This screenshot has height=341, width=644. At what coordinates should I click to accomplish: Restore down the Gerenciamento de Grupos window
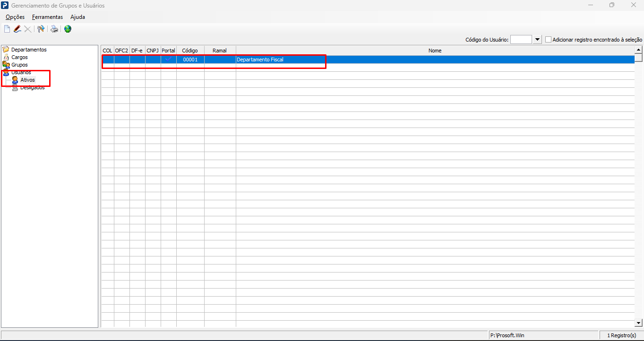point(612,5)
